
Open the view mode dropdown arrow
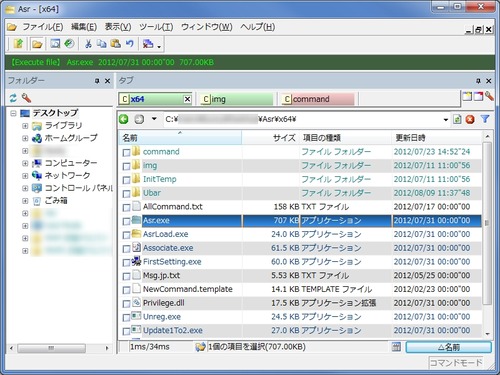[x=159, y=46]
